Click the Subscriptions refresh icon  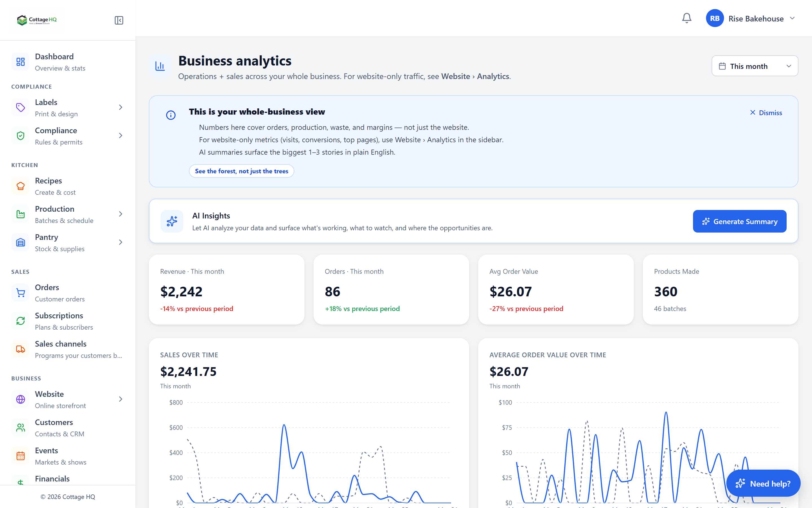[x=21, y=321]
